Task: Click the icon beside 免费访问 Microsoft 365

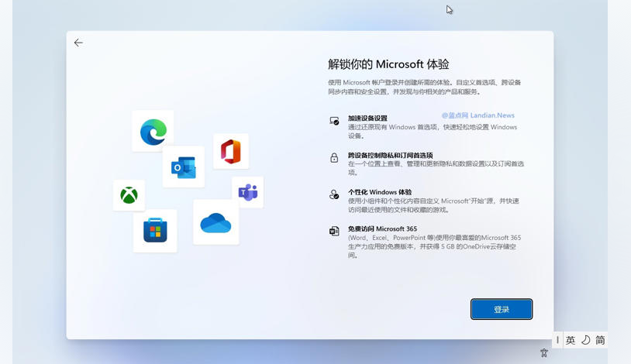Action: click(x=334, y=232)
